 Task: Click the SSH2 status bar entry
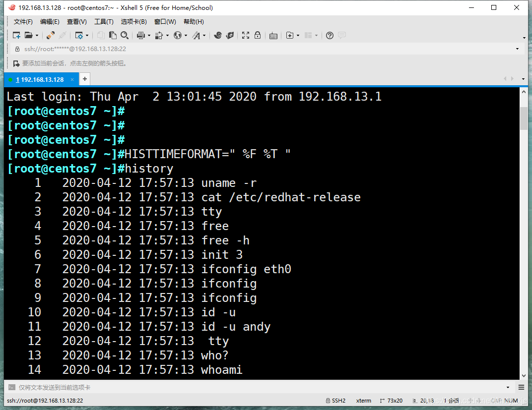335,401
